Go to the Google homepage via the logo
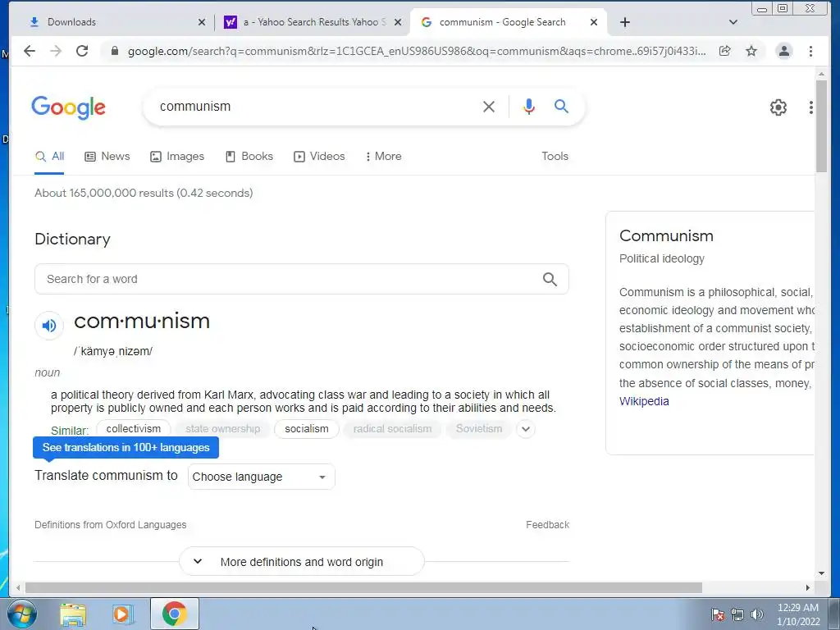This screenshot has width=840, height=630. point(69,107)
